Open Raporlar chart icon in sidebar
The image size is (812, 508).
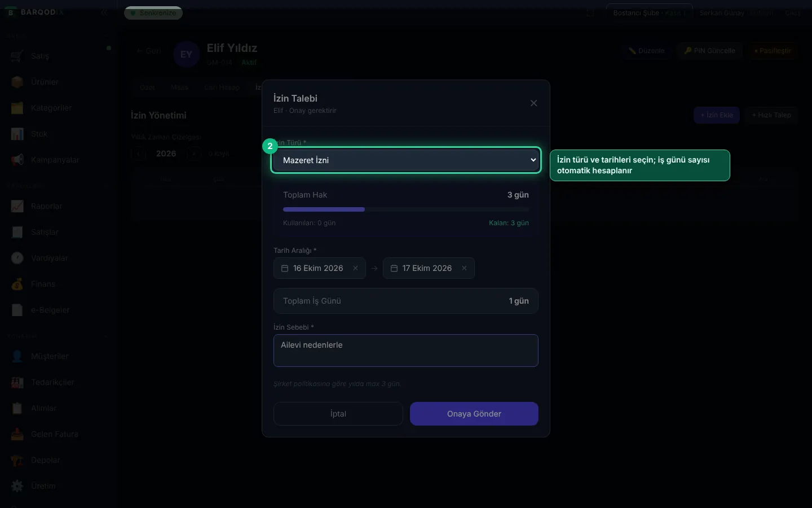pyautogui.click(x=17, y=206)
